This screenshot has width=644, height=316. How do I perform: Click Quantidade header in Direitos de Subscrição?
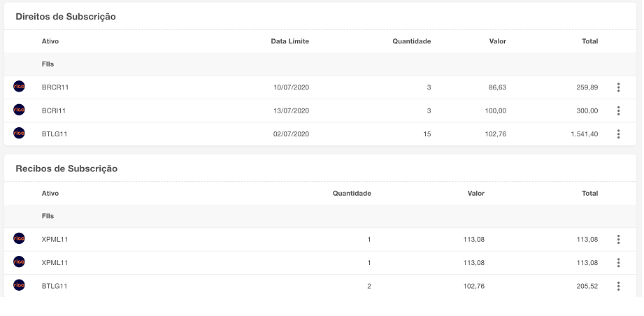click(411, 41)
